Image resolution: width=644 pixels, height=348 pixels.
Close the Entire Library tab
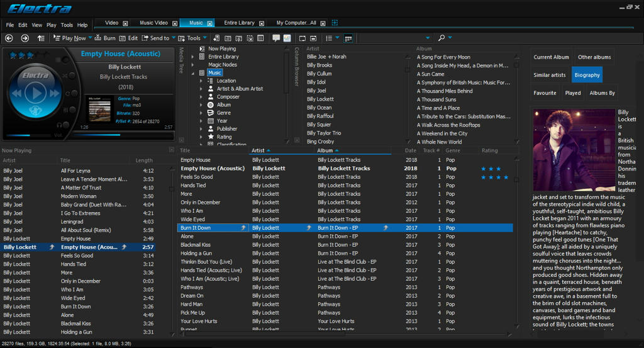pyautogui.click(x=261, y=23)
